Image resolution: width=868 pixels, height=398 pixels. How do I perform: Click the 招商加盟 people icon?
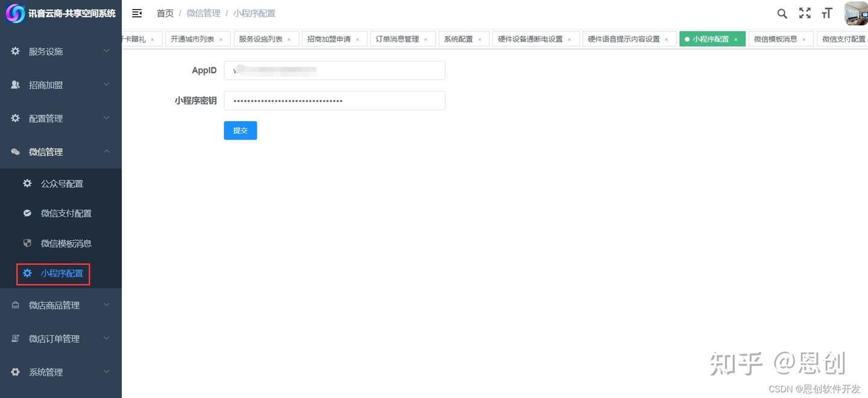16,85
